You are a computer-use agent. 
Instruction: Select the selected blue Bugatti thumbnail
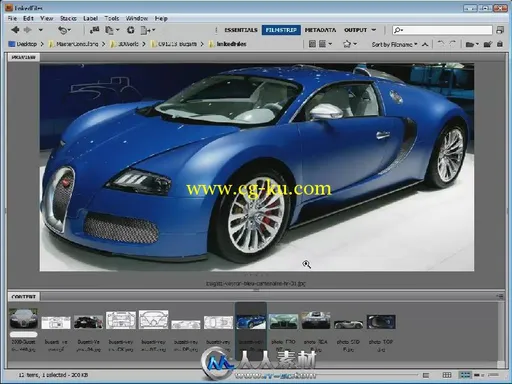pyautogui.click(x=251, y=322)
